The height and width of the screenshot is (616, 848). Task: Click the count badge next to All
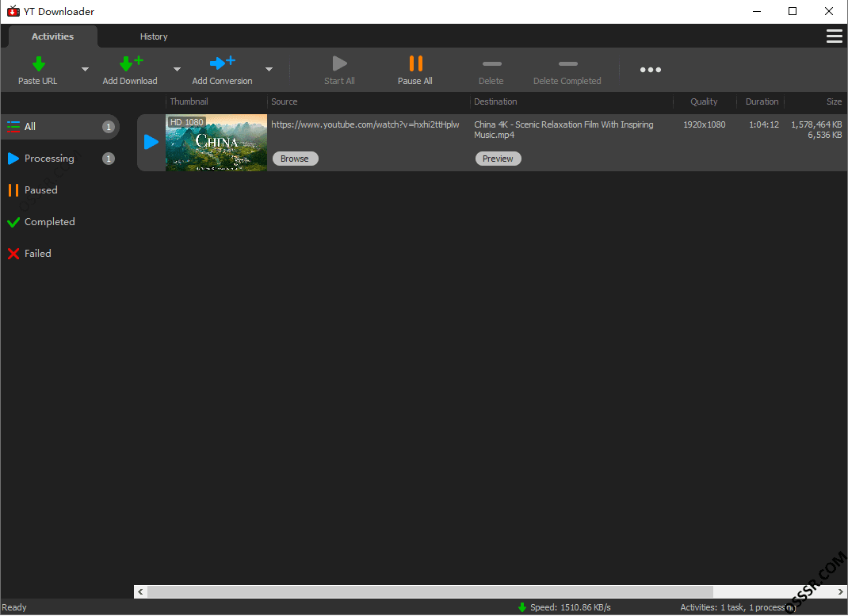108,127
